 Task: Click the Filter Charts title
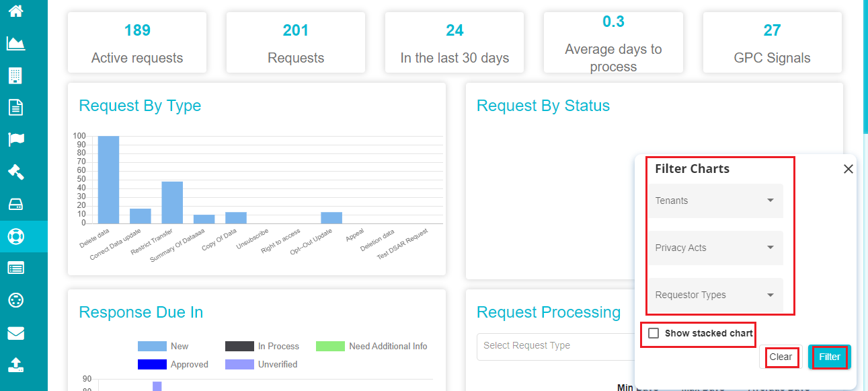pyautogui.click(x=693, y=169)
